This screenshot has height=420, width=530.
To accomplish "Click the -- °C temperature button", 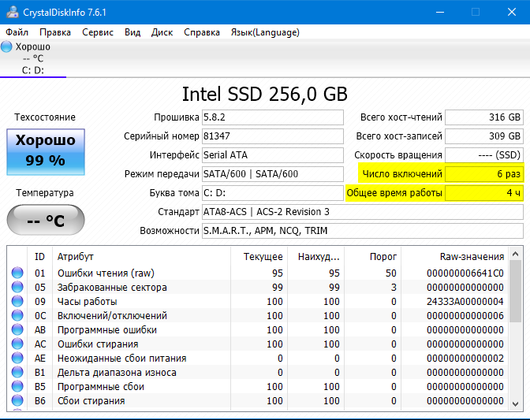I will 46,220.
